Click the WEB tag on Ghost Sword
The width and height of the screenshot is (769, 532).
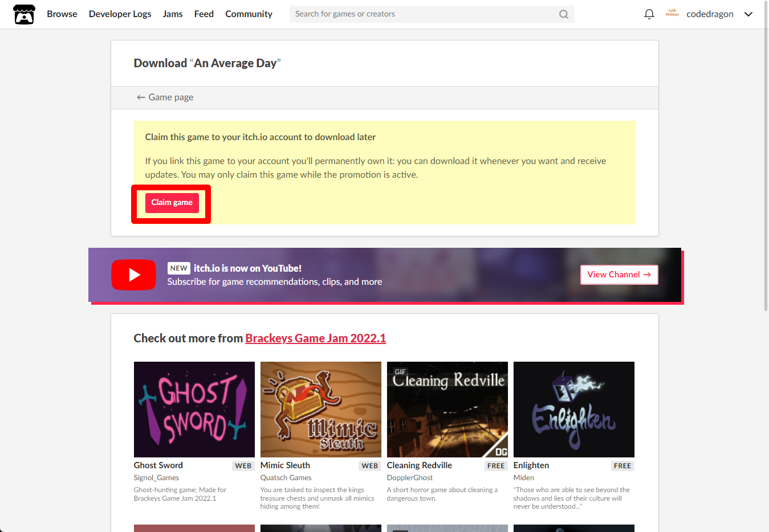click(243, 466)
